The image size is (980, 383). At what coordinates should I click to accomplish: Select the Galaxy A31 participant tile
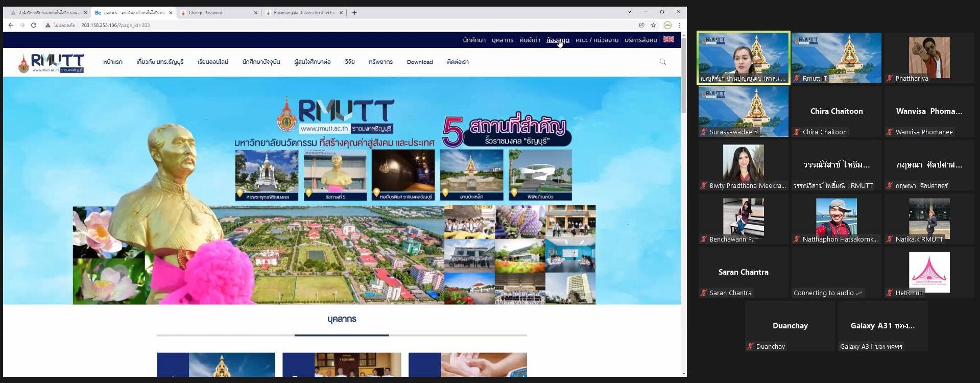click(x=883, y=326)
